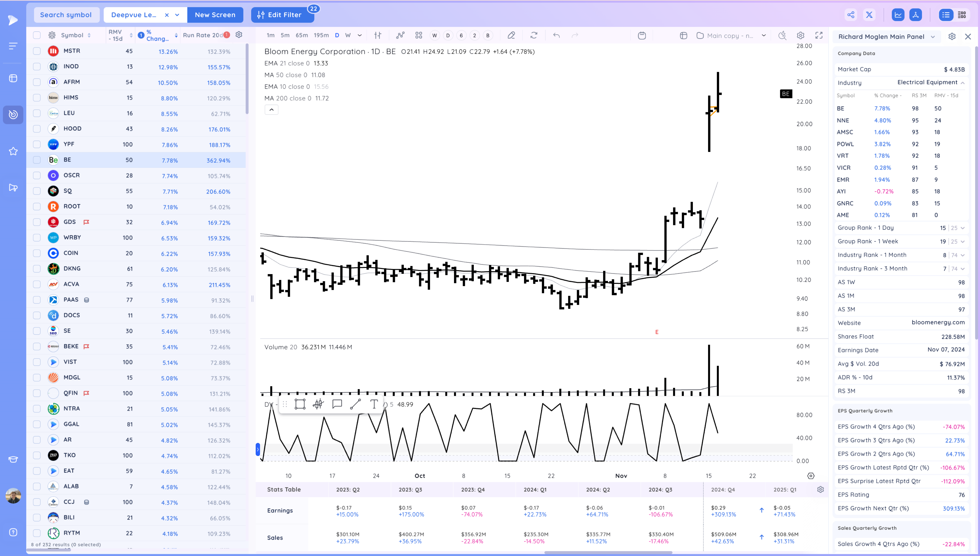Image resolution: width=980 pixels, height=556 pixels.
Task: Open the screener column settings gear
Action: pos(52,35)
